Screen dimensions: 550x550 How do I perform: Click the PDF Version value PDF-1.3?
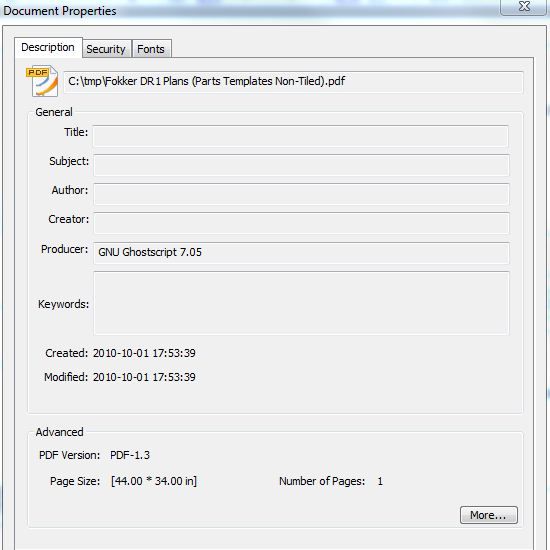tap(130, 455)
